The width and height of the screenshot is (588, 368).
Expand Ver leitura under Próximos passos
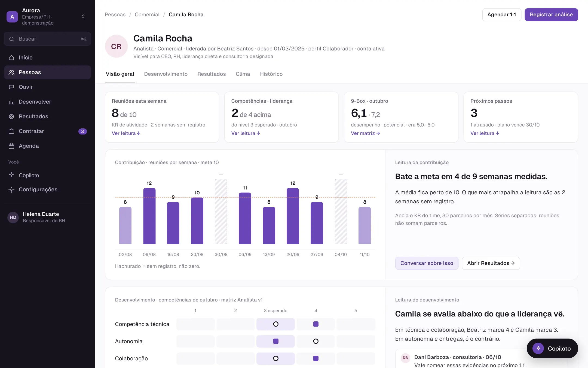pyautogui.click(x=485, y=133)
